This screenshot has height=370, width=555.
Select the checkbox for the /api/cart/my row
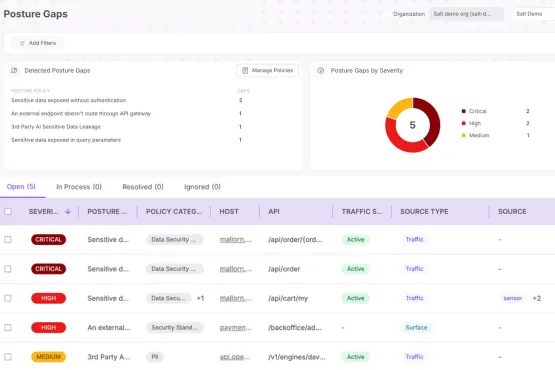pyautogui.click(x=8, y=298)
